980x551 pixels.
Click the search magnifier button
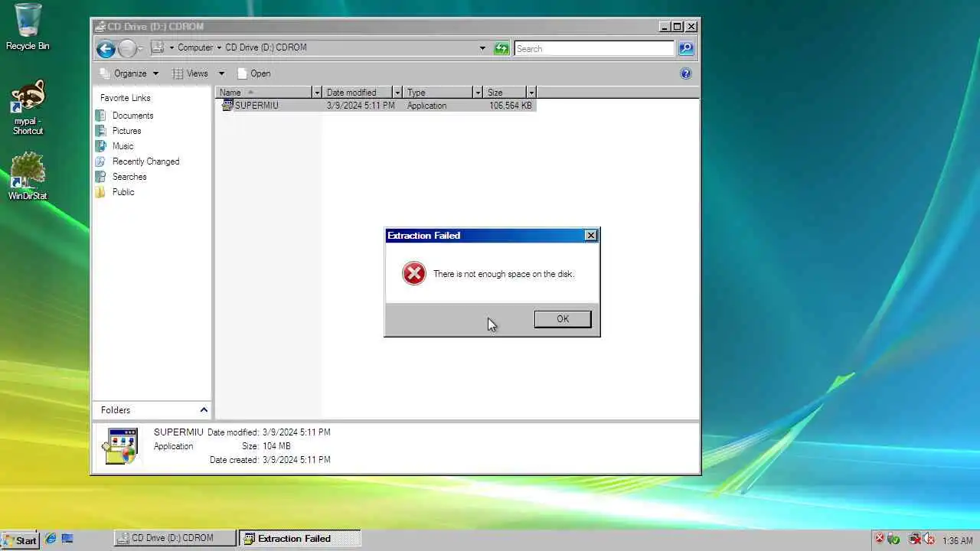[686, 48]
